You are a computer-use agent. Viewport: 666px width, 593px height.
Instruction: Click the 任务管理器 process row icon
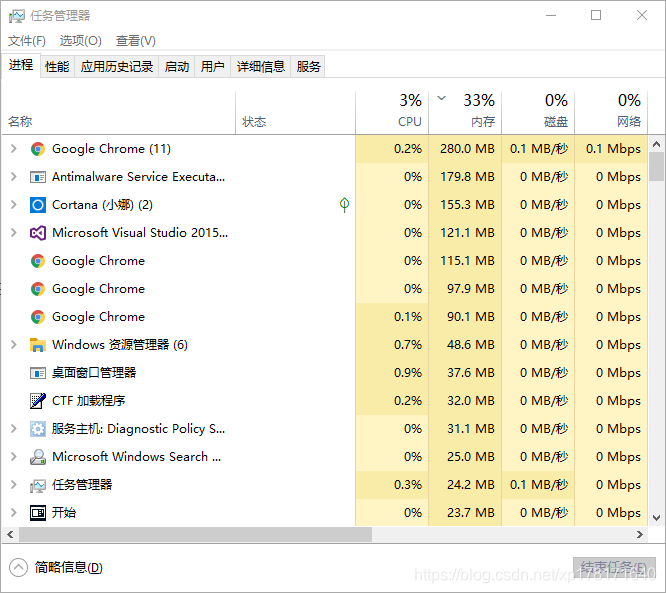(x=38, y=486)
